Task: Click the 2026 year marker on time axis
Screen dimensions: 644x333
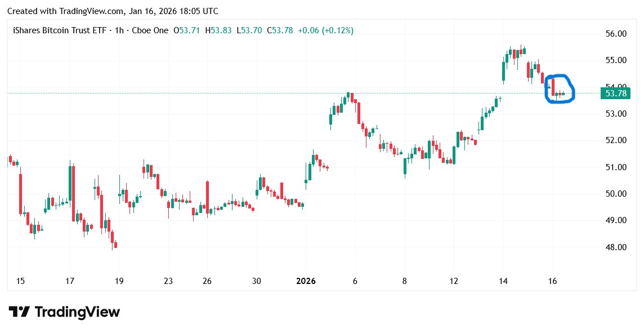Action: point(306,281)
